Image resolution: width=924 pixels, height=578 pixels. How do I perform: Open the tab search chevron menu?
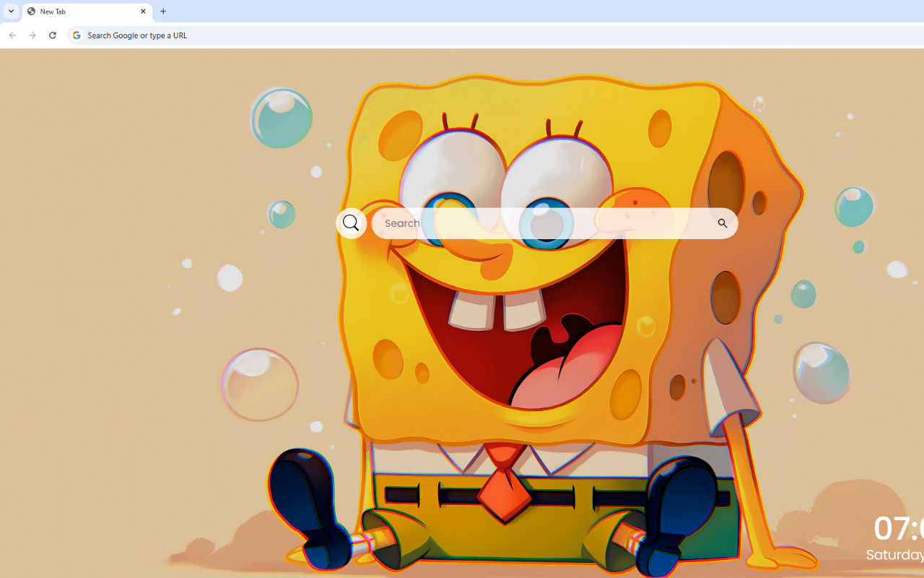pyautogui.click(x=10, y=12)
